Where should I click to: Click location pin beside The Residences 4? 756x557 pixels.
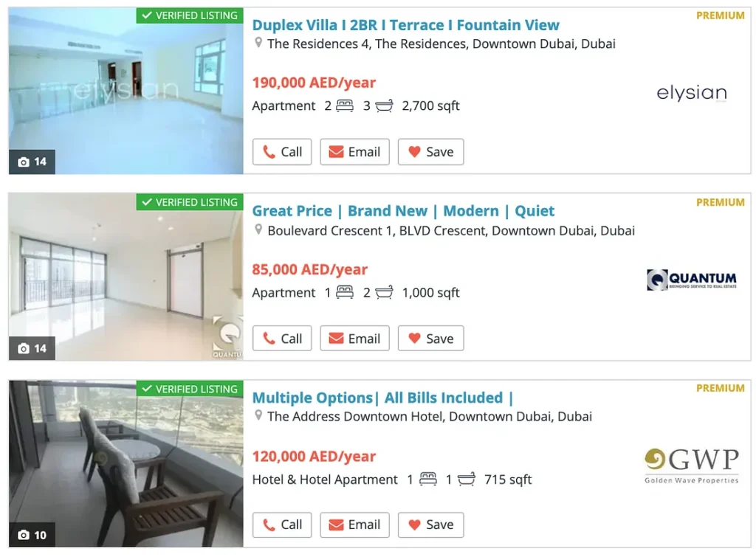(x=258, y=43)
